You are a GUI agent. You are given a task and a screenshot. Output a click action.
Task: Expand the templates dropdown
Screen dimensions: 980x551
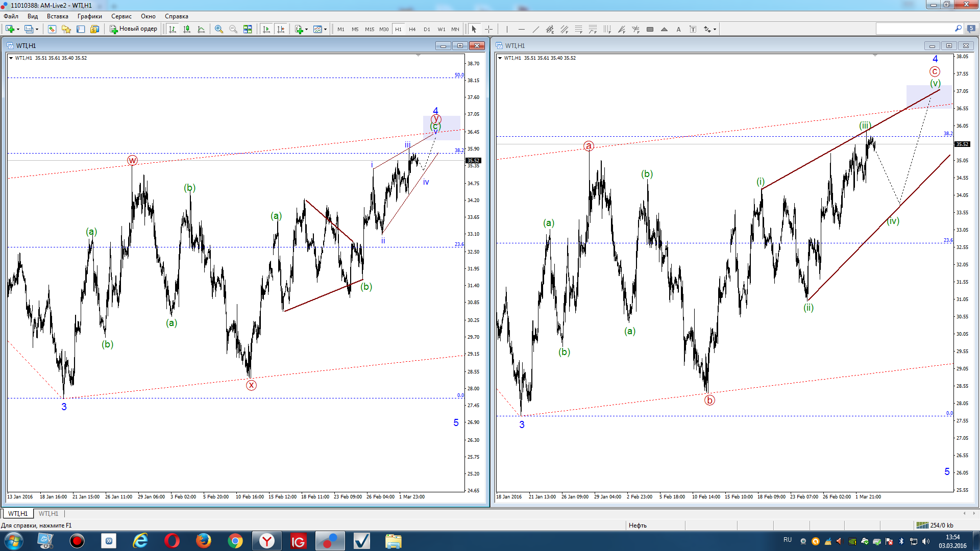coord(325,29)
